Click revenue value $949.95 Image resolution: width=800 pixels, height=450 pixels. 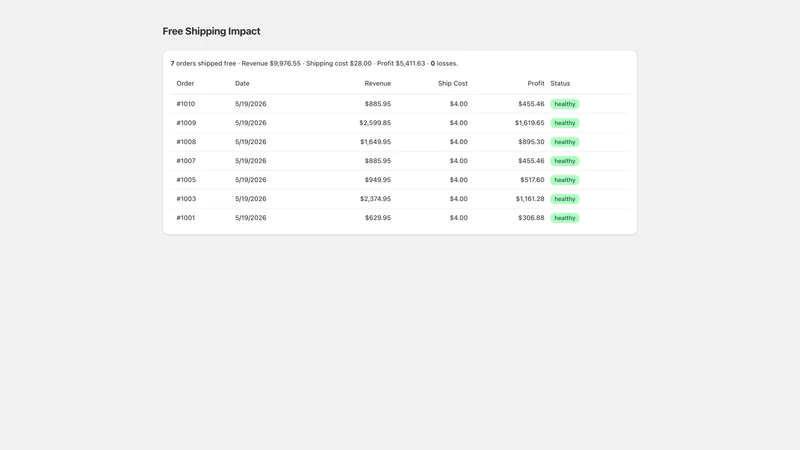[x=378, y=180]
